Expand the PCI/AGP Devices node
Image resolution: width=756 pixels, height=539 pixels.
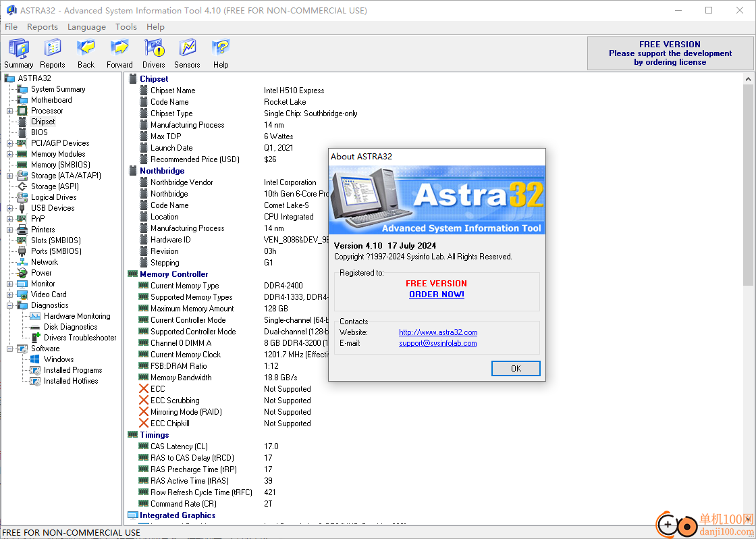point(9,143)
